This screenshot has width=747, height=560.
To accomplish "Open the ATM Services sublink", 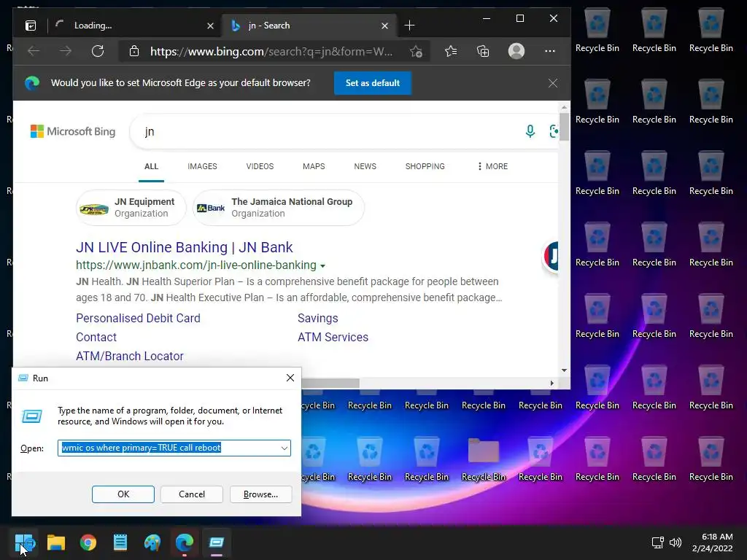I will [x=333, y=337].
